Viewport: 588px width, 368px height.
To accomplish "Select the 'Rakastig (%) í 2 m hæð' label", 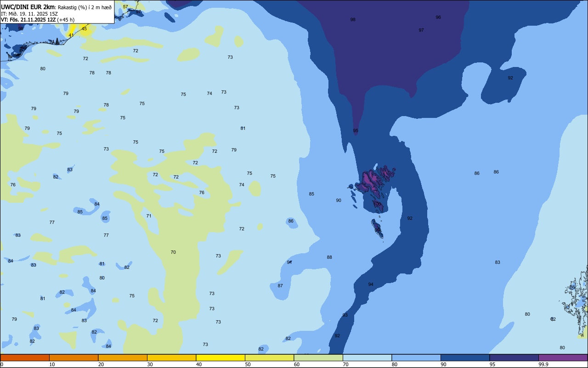I will click(85, 7).
